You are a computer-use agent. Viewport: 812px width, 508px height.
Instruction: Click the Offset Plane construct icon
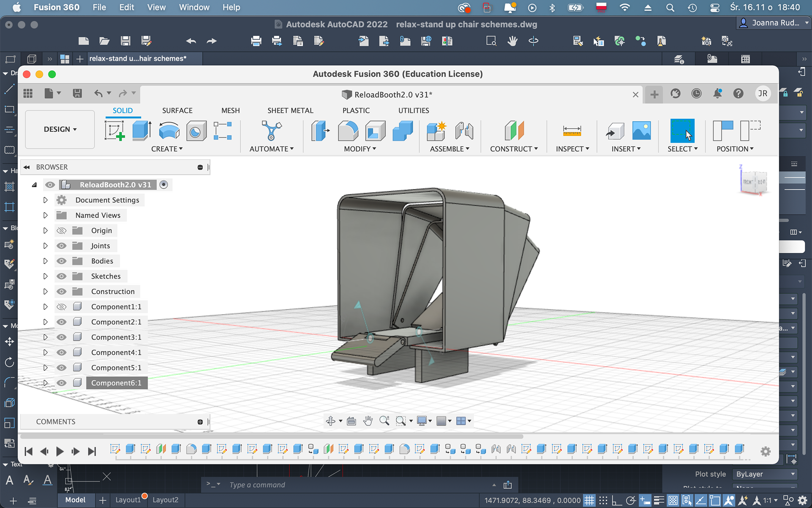(x=514, y=130)
